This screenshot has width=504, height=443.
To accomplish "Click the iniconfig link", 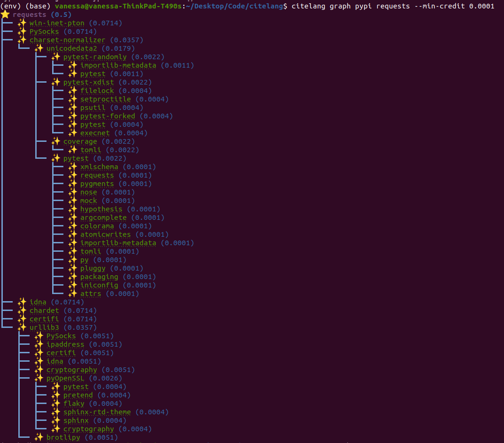I will pyautogui.click(x=99, y=285).
